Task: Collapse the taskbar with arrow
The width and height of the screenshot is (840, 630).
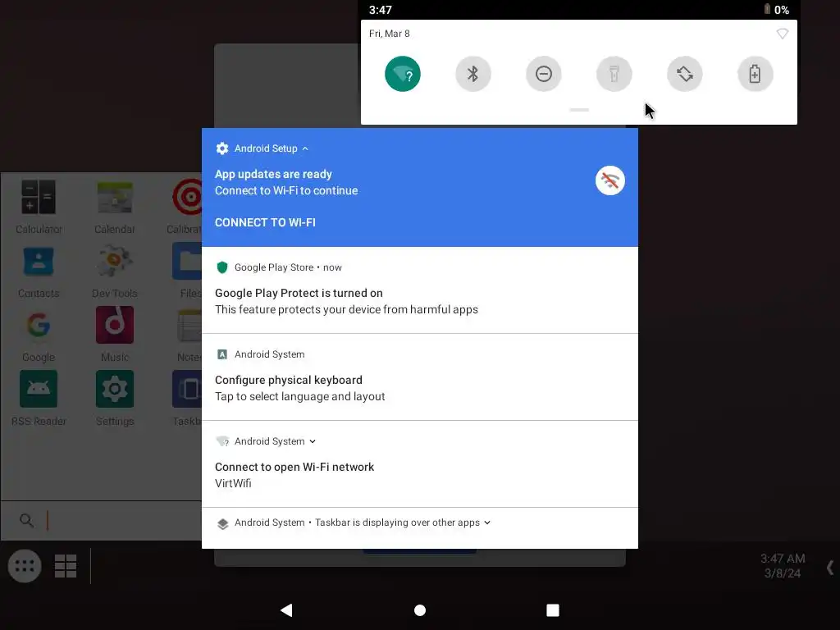Action: click(x=830, y=568)
